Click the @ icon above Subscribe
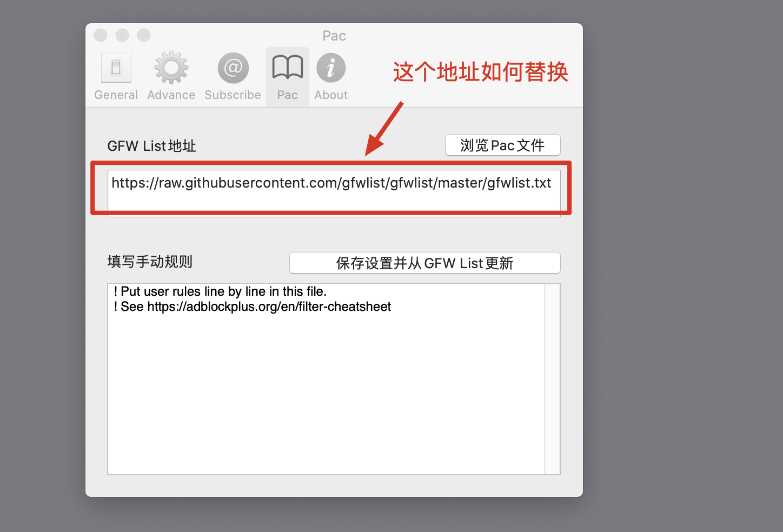The height and width of the screenshot is (532, 783). pyautogui.click(x=233, y=68)
